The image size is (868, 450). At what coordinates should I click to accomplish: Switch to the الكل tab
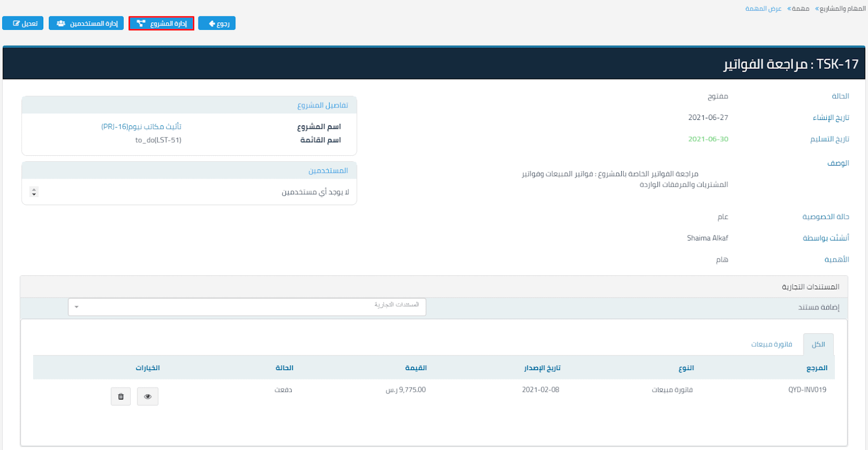coord(818,344)
